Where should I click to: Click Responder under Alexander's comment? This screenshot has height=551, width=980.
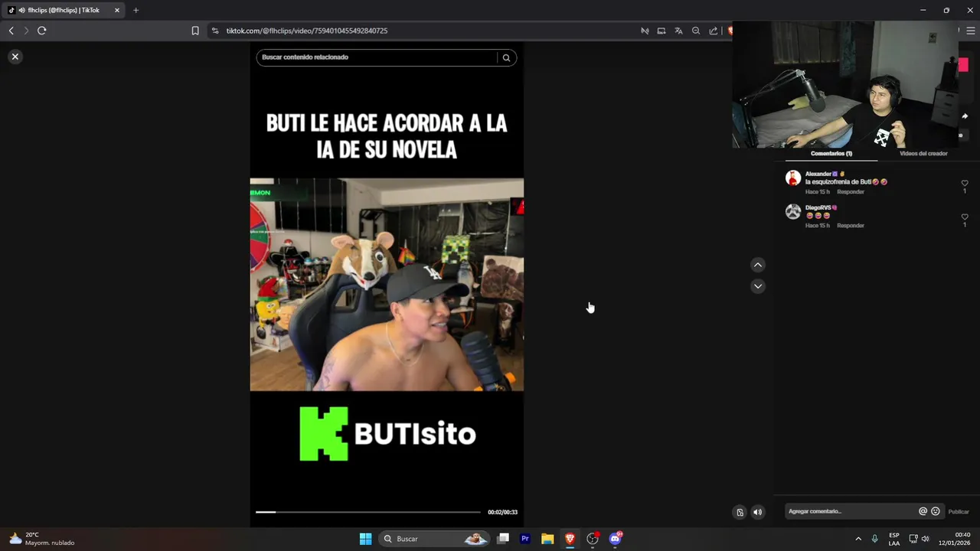[x=851, y=192]
